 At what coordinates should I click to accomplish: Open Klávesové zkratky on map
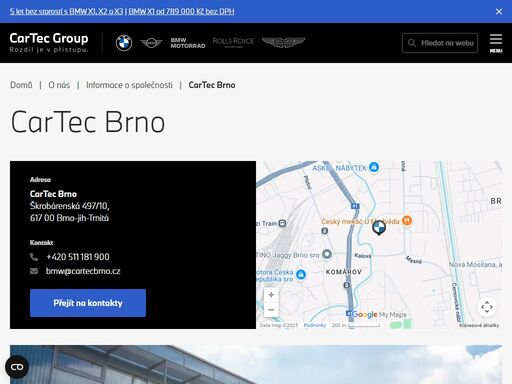click(479, 325)
